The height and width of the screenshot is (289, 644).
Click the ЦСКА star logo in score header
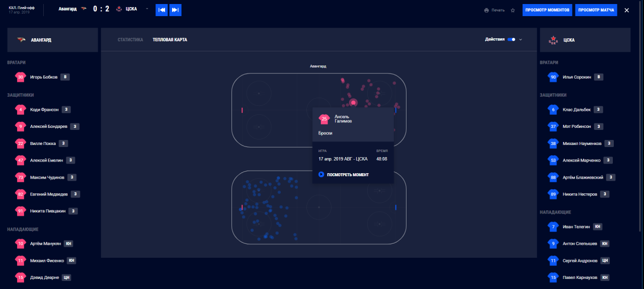click(119, 9)
